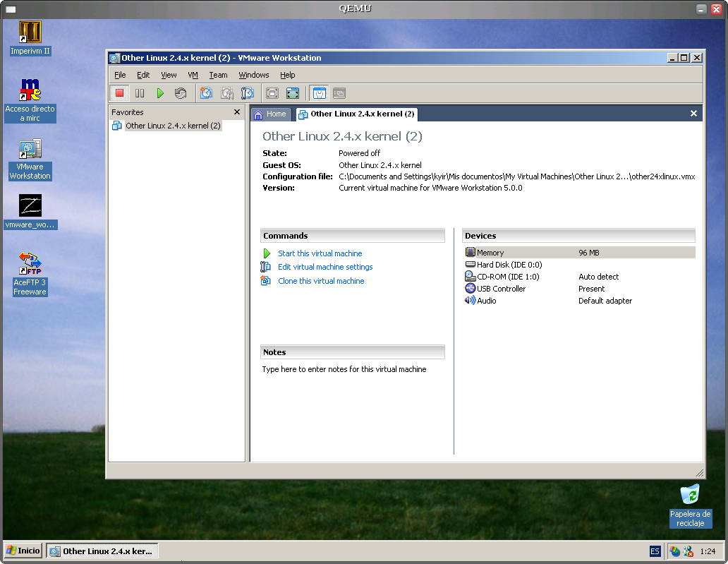This screenshot has height=564, width=728.
Task: Open the Edit menu
Action: point(143,75)
